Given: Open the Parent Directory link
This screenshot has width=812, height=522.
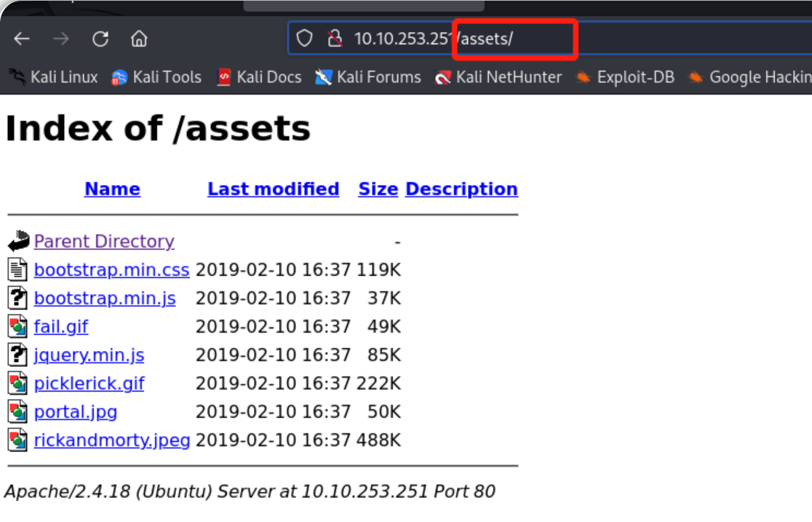Looking at the screenshot, I should pyautogui.click(x=104, y=242).
